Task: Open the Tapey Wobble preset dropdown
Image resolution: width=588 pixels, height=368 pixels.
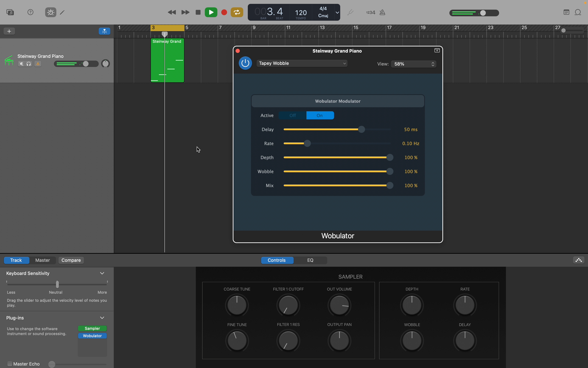Action: (x=302, y=63)
